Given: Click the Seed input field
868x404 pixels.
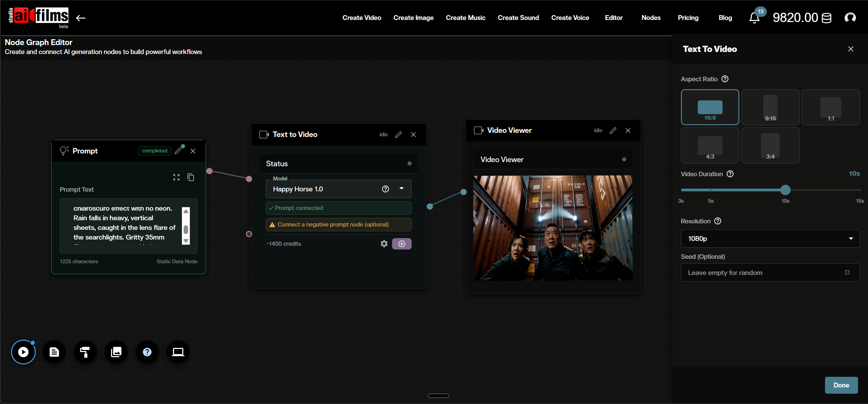Looking at the screenshot, I should [x=757, y=272].
